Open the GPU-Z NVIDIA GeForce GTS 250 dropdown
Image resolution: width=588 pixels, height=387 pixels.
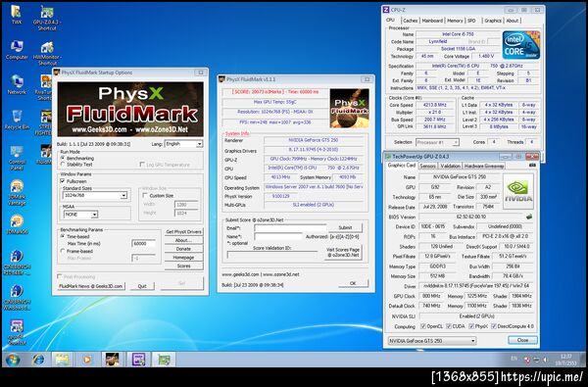point(432,341)
